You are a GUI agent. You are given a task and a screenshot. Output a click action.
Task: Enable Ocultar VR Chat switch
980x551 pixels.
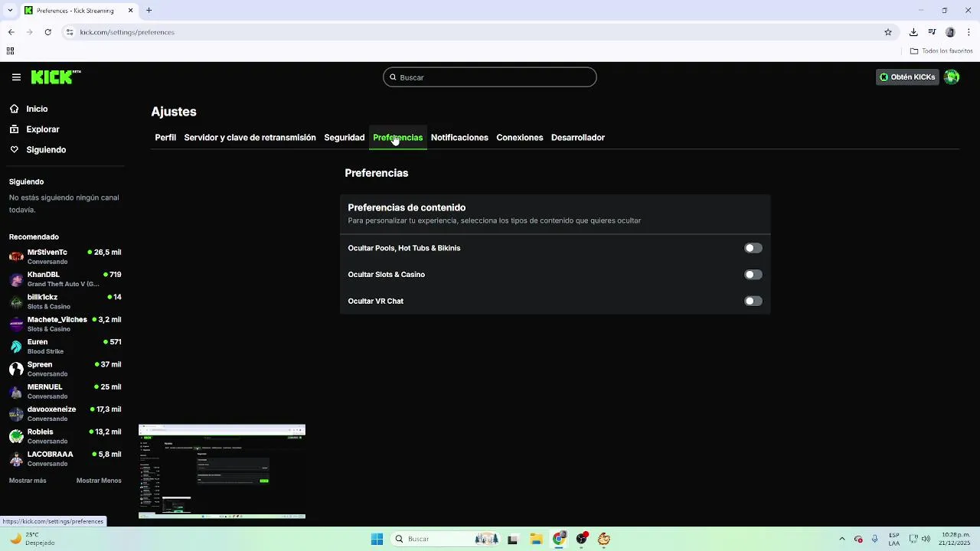pyautogui.click(x=753, y=301)
